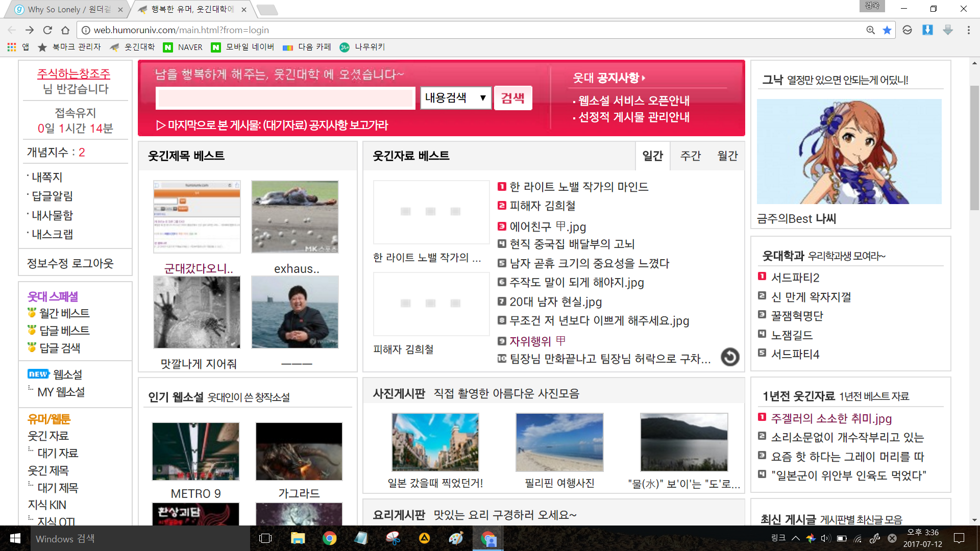Click the page vertical scrollbar thumb

[x=974, y=148]
